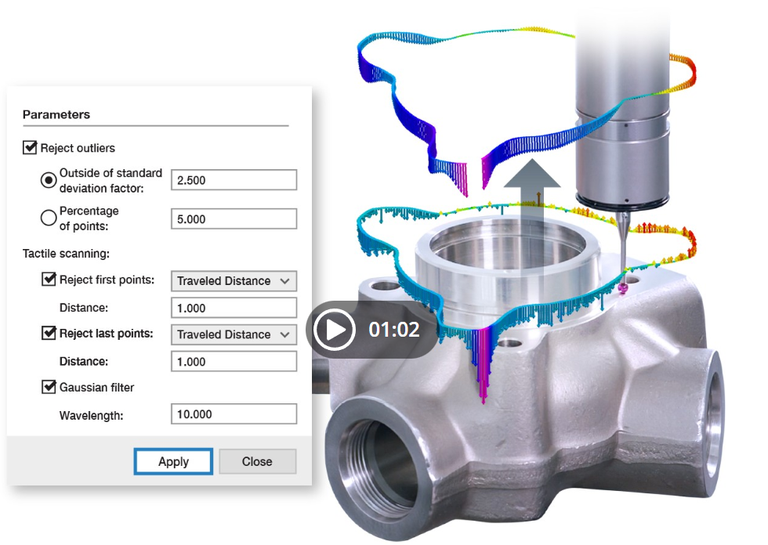Click the Percentage of points field 5.000
The height and width of the screenshot is (545, 768).
click(x=234, y=219)
